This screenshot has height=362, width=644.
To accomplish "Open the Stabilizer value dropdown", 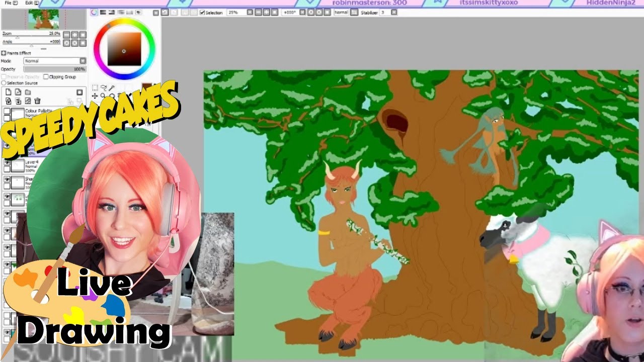I will pos(394,13).
